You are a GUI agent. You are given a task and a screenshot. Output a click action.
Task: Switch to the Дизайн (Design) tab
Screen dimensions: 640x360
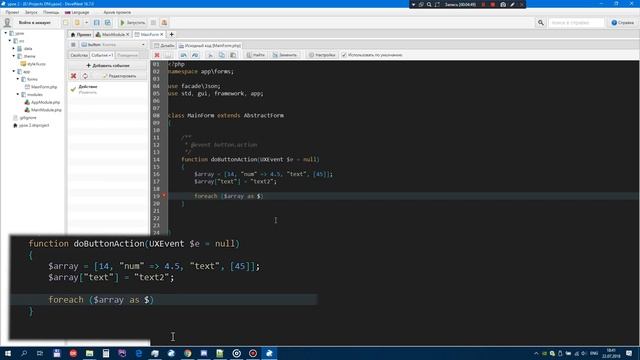(x=164, y=45)
